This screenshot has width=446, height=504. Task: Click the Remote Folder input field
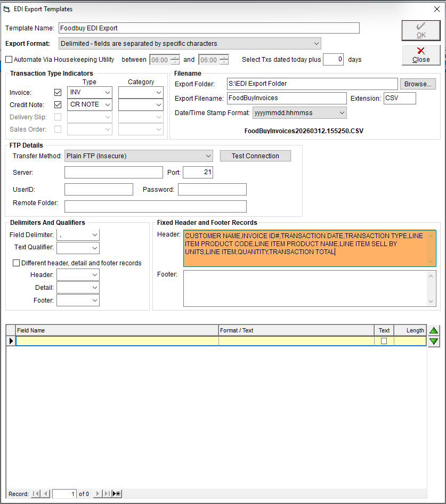[156, 206]
